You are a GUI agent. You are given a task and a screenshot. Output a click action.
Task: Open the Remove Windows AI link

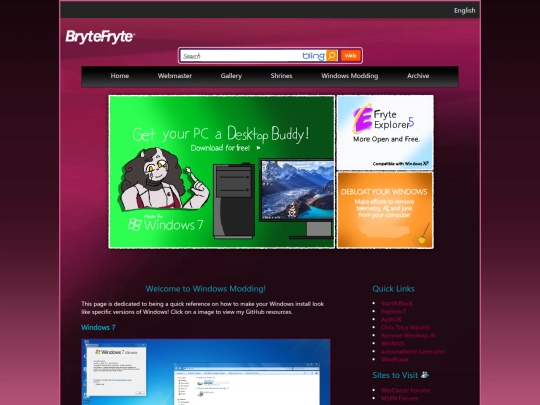click(x=408, y=335)
